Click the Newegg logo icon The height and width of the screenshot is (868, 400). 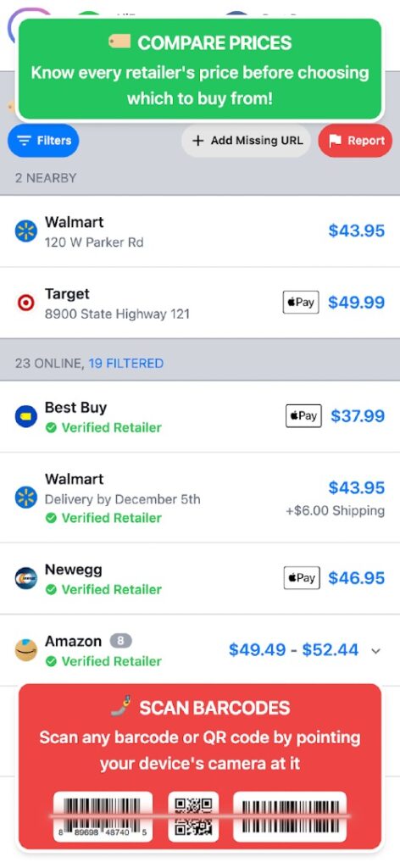26,578
